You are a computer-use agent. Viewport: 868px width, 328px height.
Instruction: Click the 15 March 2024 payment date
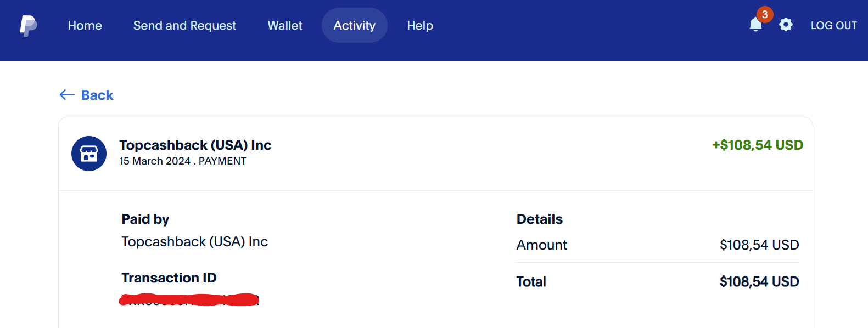155,161
